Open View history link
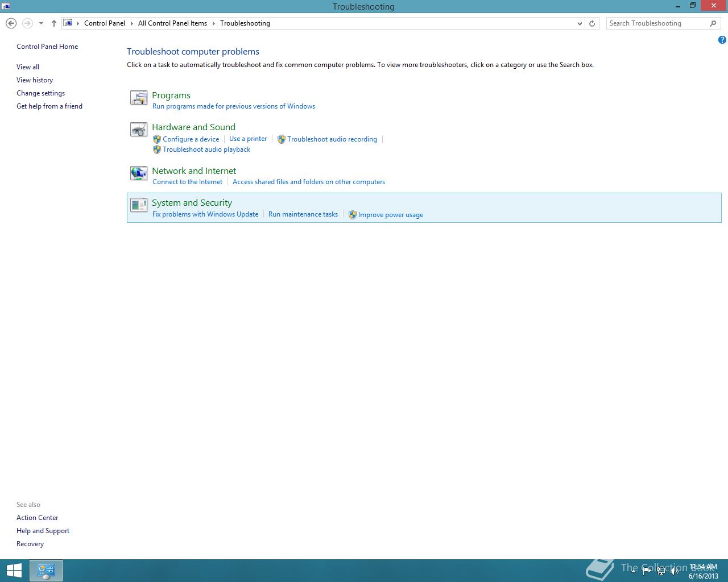This screenshot has height=582, width=728. click(x=35, y=80)
